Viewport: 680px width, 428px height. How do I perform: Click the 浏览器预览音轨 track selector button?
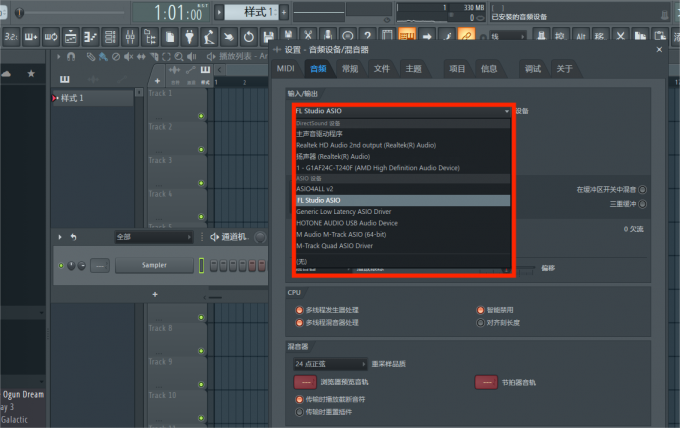click(x=305, y=382)
